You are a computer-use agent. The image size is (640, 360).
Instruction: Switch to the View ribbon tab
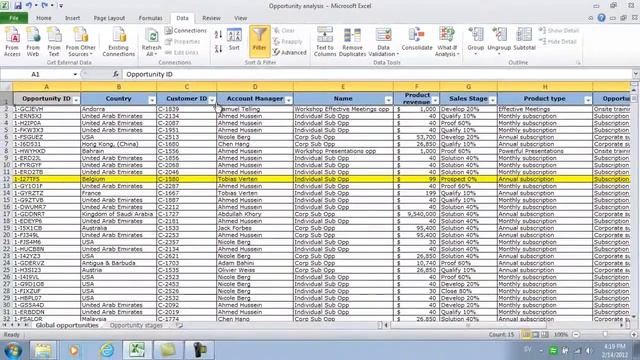pyautogui.click(x=240, y=18)
